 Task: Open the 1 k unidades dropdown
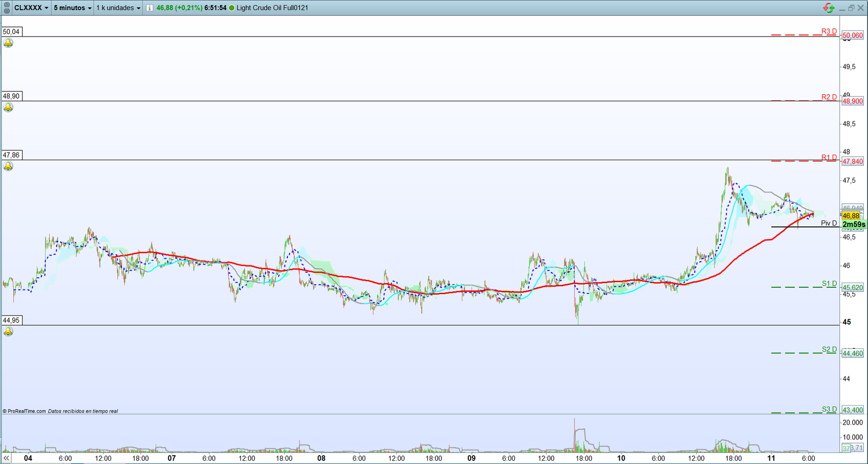[118, 8]
